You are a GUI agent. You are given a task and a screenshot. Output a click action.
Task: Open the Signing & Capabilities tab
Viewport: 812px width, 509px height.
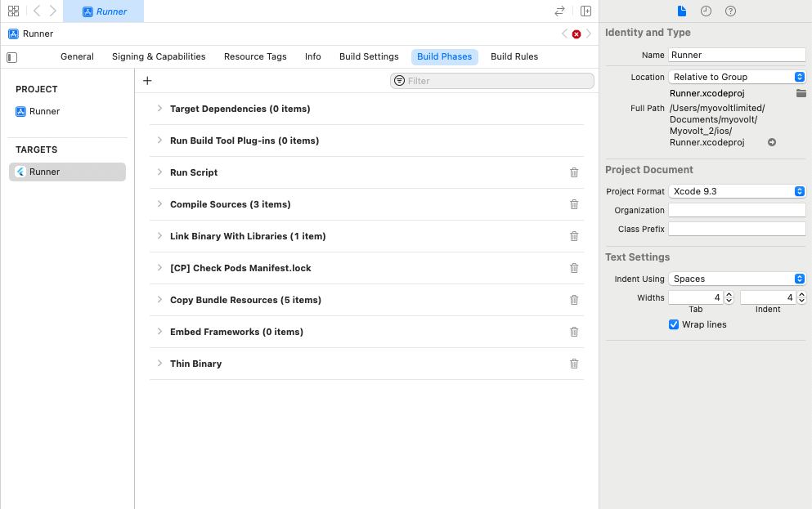coord(159,56)
